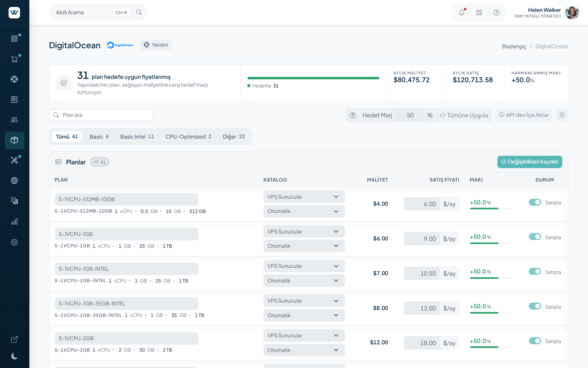The width and height of the screenshot is (588, 368).
Task: Open the bar chart reports sidebar icon
Action: 14,221
